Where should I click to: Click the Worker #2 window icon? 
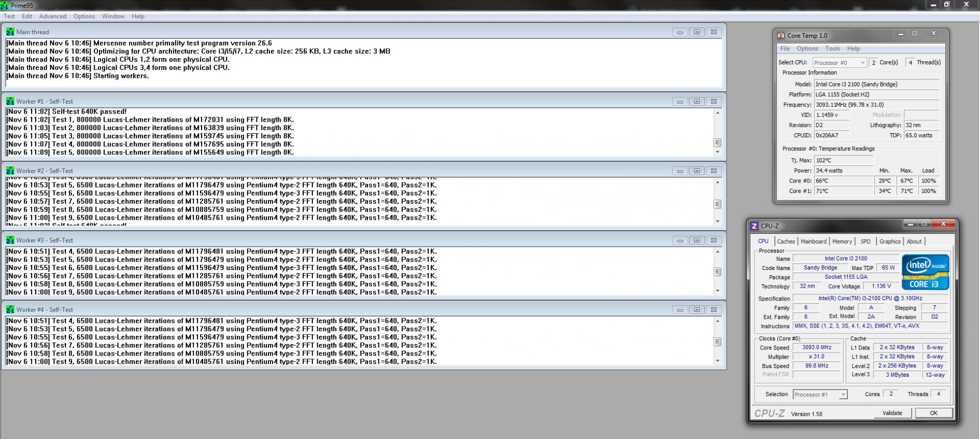pyautogui.click(x=10, y=171)
